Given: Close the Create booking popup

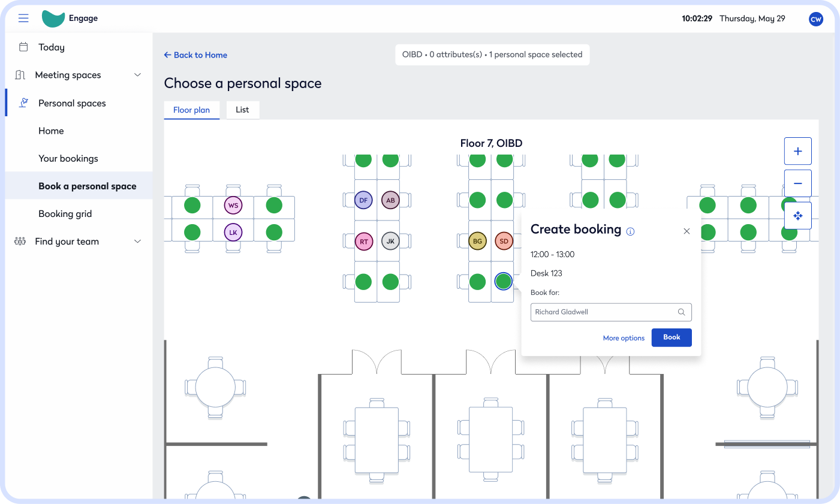Looking at the screenshot, I should point(687,231).
